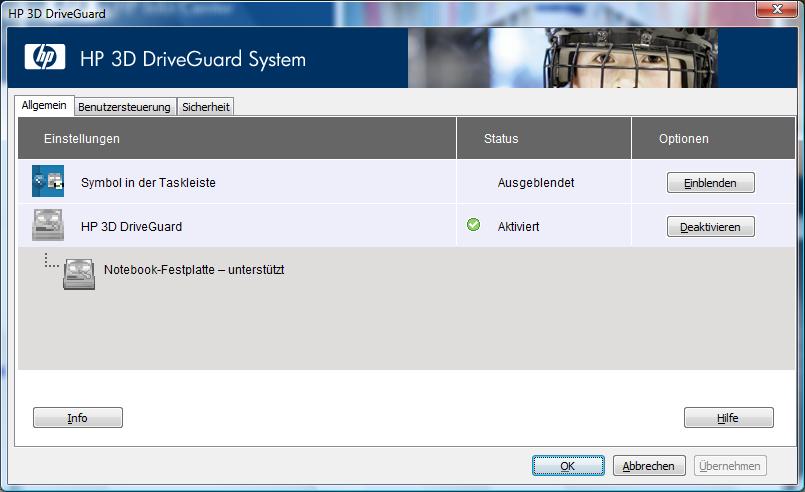This screenshot has width=805, height=492.
Task: Click the HP logo in the banner
Action: (x=45, y=56)
